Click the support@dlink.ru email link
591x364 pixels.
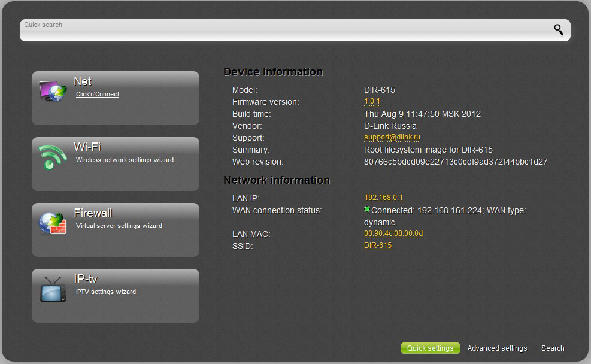pos(392,138)
